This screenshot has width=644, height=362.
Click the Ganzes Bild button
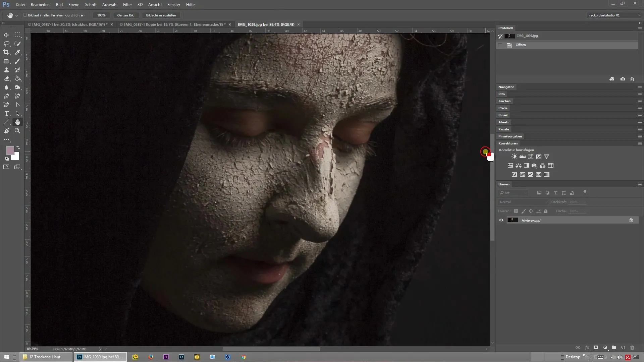(x=126, y=15)
